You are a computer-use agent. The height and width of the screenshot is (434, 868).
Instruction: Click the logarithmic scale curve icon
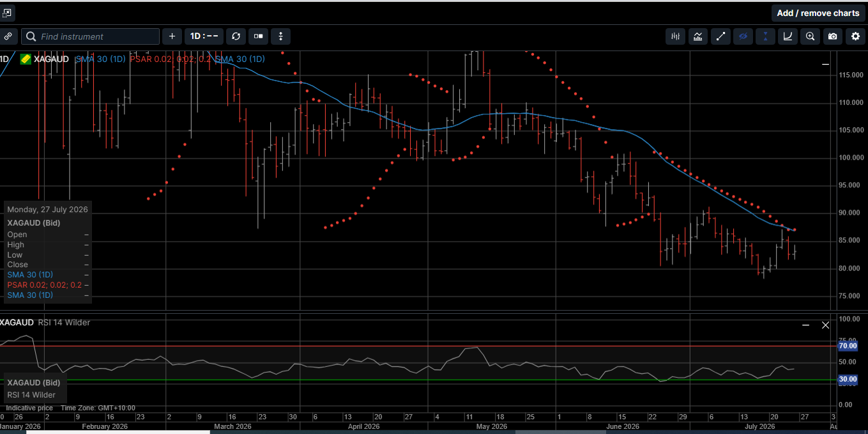pyautogui.click(x=788, y=36)
